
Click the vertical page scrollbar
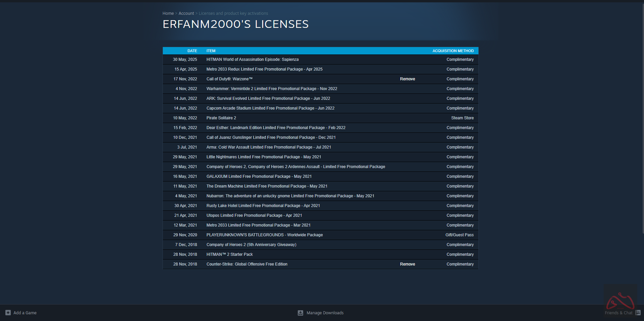(642, 118)
